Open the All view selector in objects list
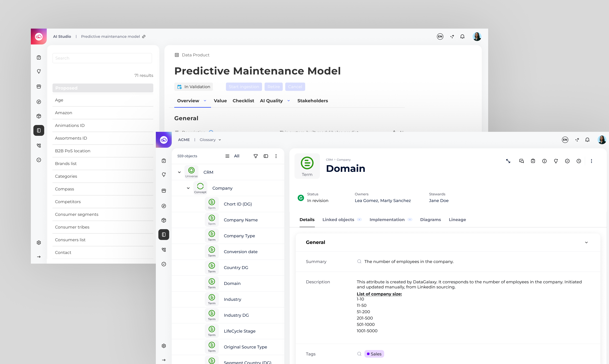 pyautogui.click(x=232, y=156)
